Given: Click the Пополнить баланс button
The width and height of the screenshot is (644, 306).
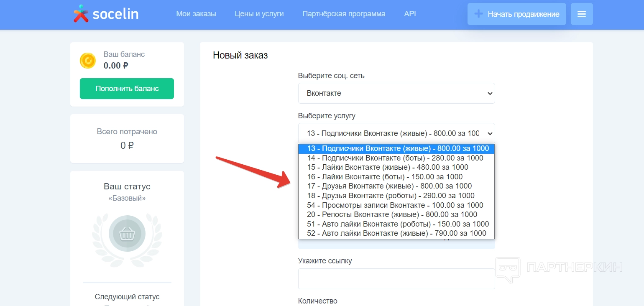Looking at the screenshot, I should (127, 89).
